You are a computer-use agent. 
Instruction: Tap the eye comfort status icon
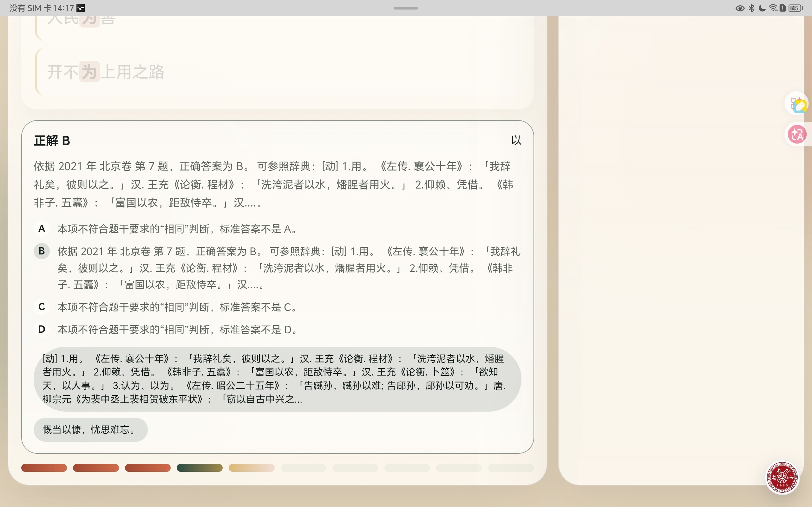[x=740, y=8]
